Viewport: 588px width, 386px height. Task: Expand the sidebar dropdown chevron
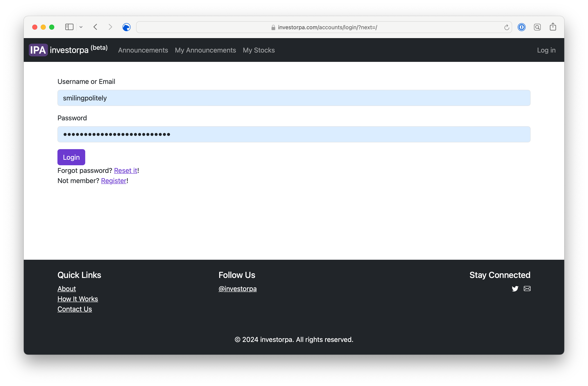tap(81, 27)
